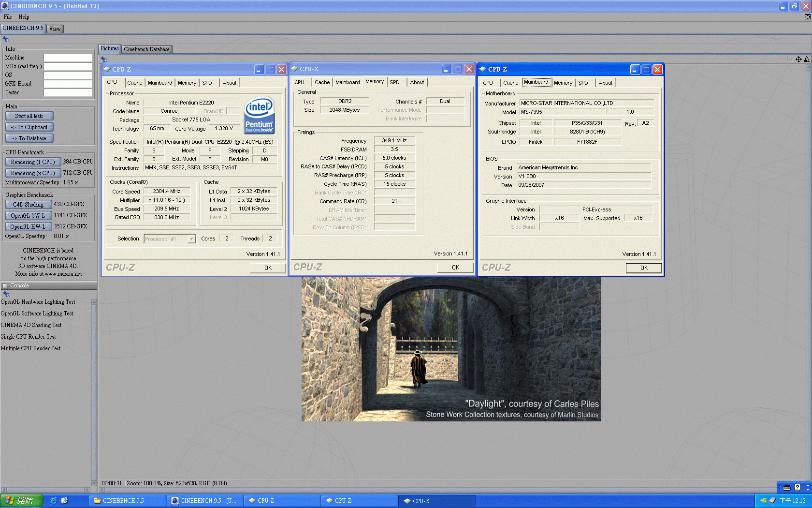Open the Help menu
812x508 pixels.
tap(24, 17)
